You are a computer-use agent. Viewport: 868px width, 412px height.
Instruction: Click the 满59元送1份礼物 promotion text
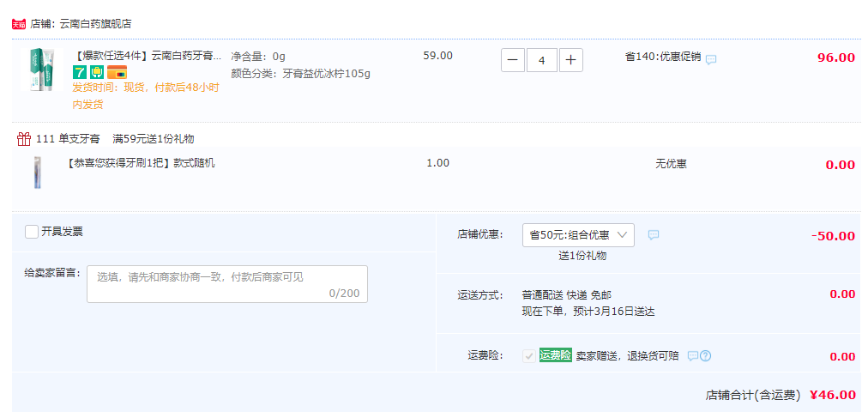pos(154,138)
